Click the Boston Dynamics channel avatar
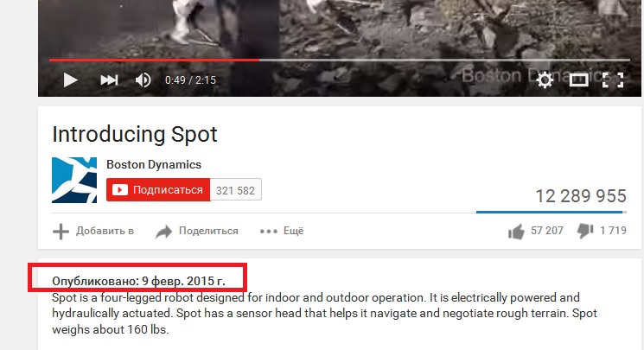 (74, 180)
